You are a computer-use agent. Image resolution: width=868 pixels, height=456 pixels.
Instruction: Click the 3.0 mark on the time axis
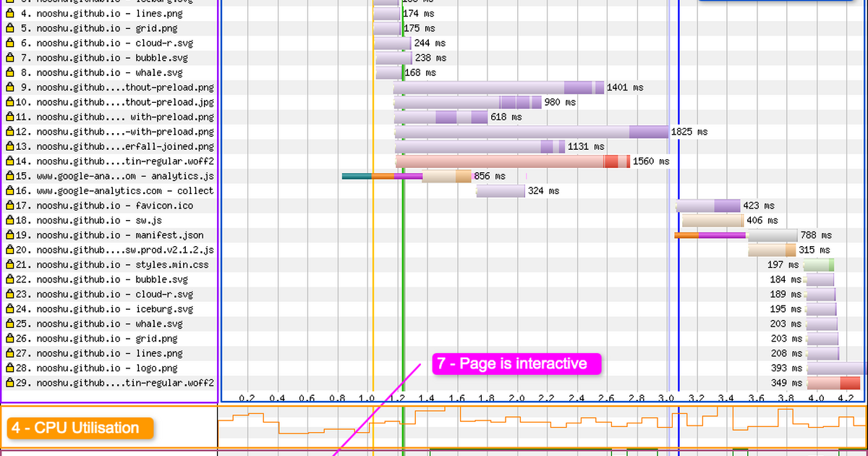[x=665, y=398]
